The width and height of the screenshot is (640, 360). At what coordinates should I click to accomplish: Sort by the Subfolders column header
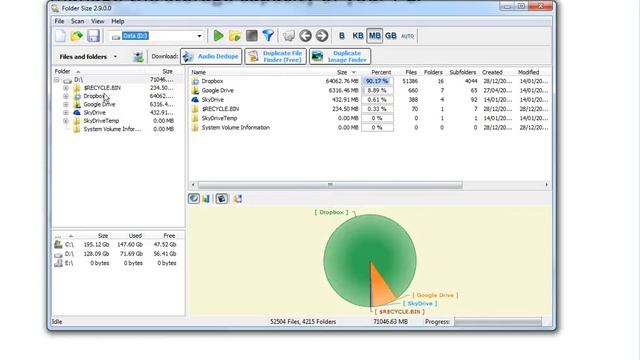coord(462,72)
